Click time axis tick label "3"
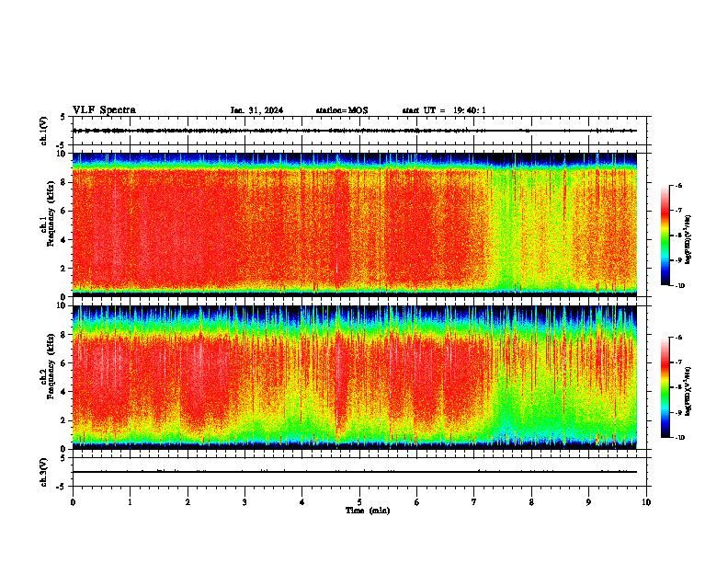 [245, 502]
